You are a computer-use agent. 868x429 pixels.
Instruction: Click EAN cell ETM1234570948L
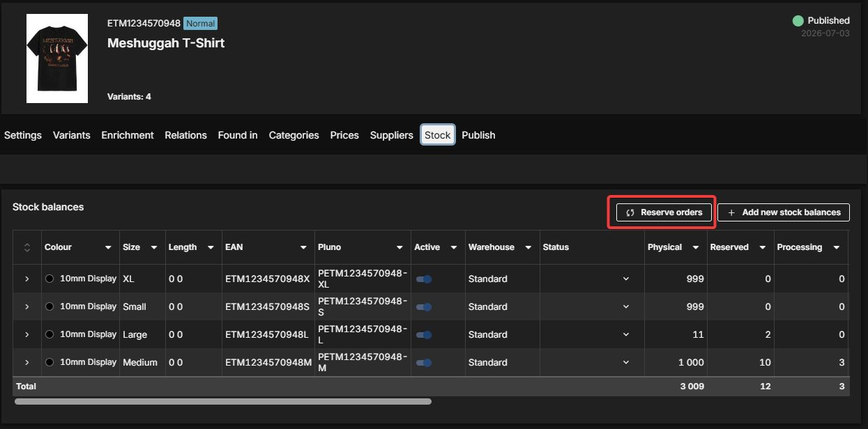click(x=266, y=334)
